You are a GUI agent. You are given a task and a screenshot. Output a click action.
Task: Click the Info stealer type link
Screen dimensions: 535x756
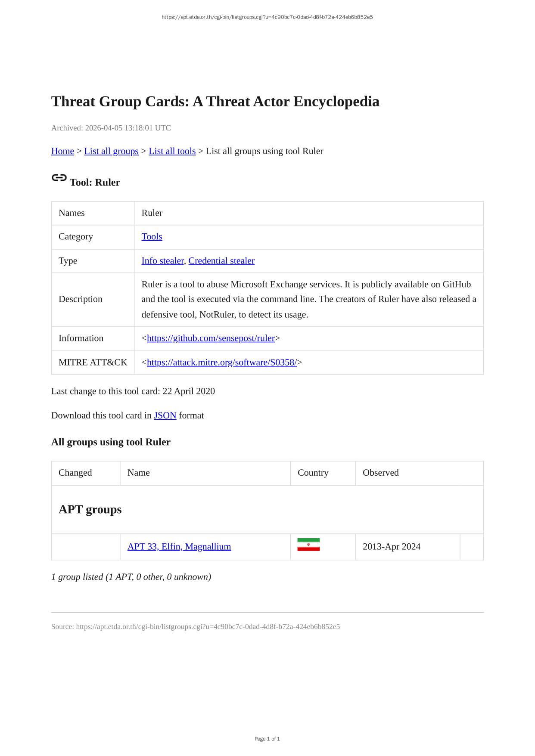point(162,261)
